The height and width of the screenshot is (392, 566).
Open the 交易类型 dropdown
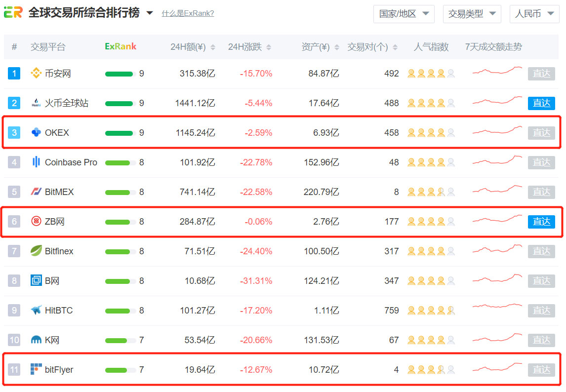(x=472, y=14)
